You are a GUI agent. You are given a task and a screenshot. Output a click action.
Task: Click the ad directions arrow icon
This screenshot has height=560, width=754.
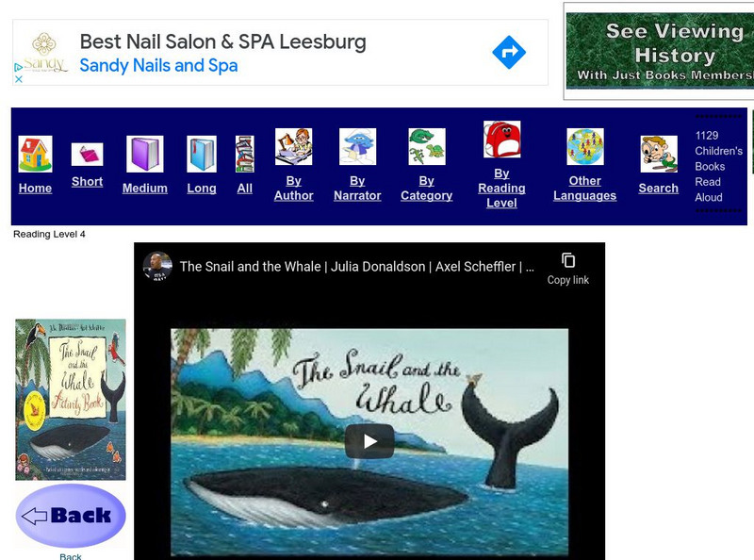509,53
